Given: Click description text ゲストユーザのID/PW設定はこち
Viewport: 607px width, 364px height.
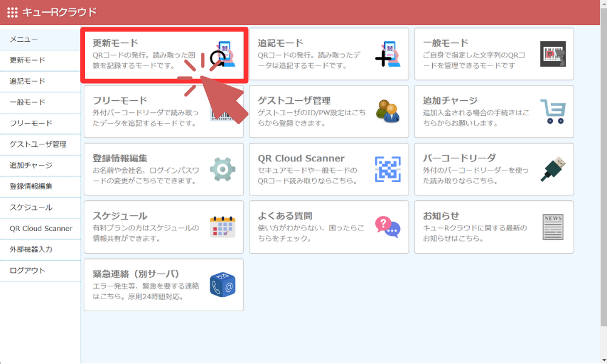Looking at the screenshot, I should [x=311, y=113].
